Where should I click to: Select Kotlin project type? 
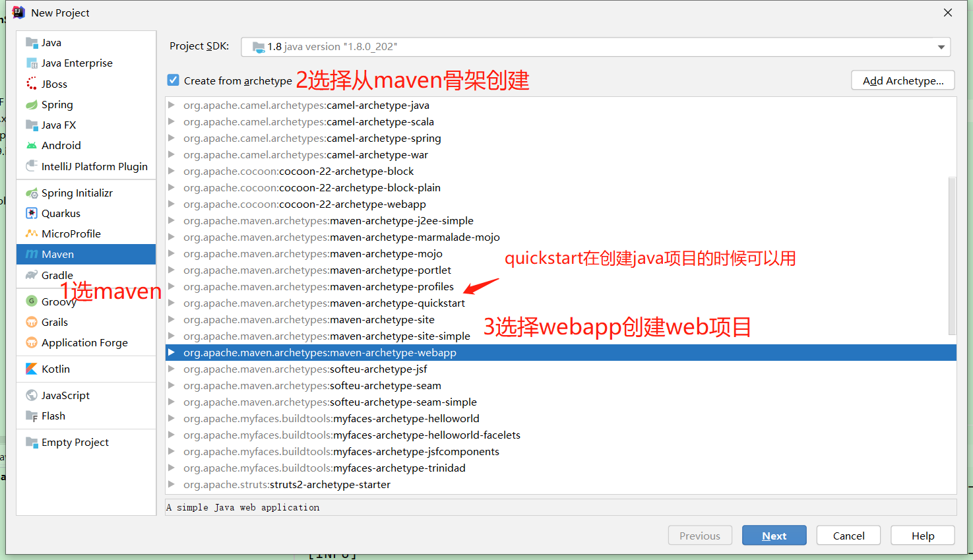(86, 369)
